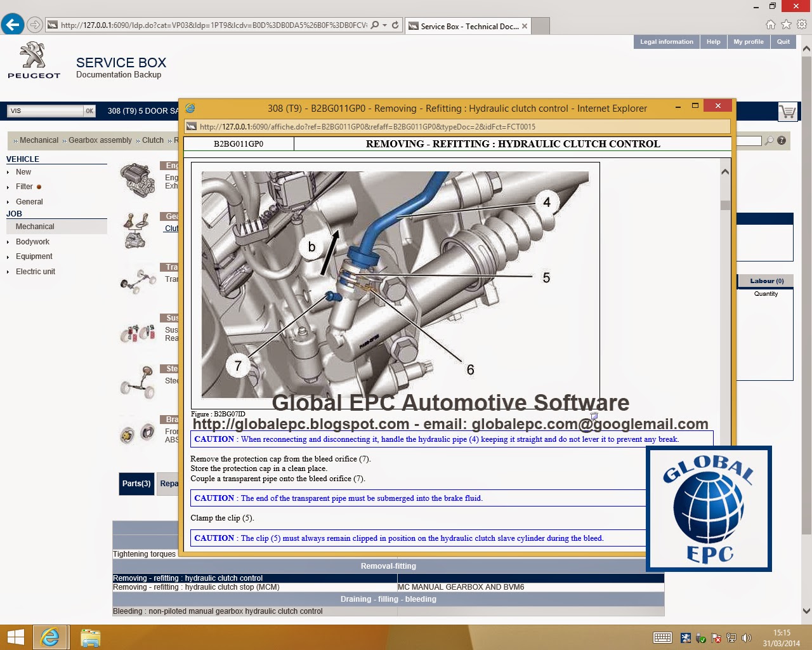Open the USB safely remove tray icon

700,637
